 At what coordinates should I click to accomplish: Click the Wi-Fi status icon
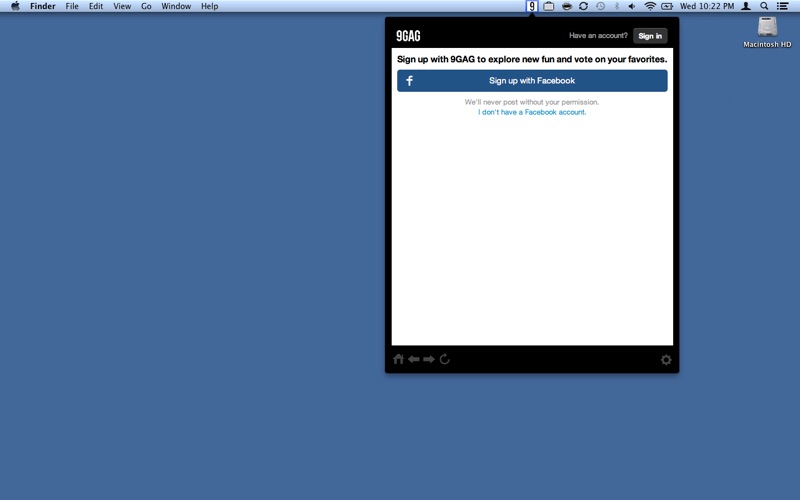point(649,6)
